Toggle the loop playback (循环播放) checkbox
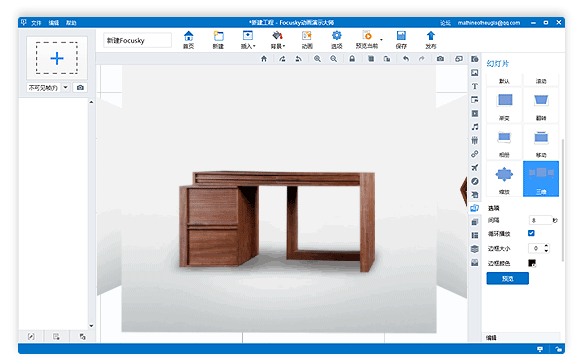582x362 pixels. coord(531,233)
